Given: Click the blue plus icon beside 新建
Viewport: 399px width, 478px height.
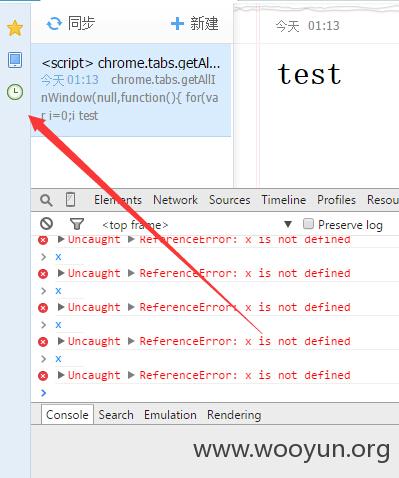Looking at the screenshot, I should pos(177,24).
